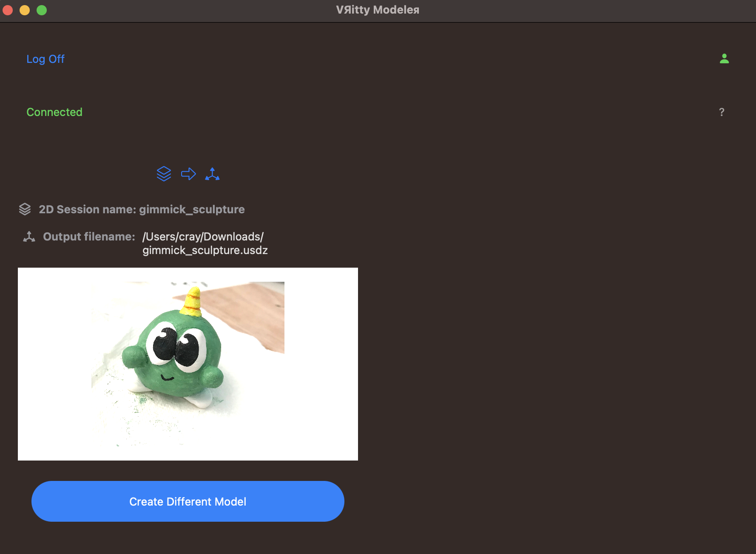756x554 pixels.
Task: Click the blue stacked layers icon
Action: tap(164, 174)
